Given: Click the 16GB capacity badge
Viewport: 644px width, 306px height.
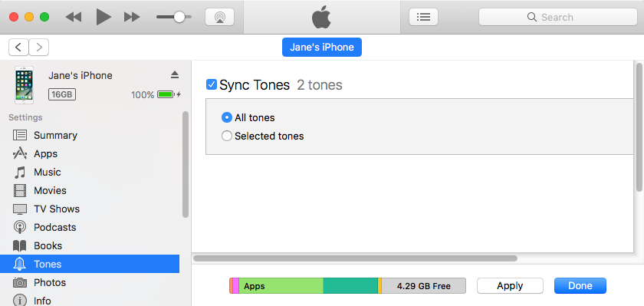Looking at the screenshot, I should coord(62,94).
